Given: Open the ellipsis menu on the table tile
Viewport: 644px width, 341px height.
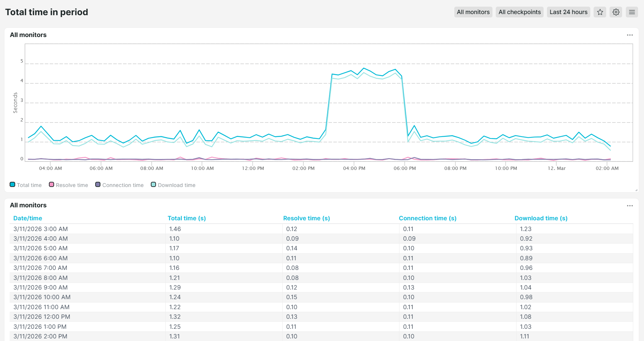Looking at the screenshot, I should click(630, 205).
